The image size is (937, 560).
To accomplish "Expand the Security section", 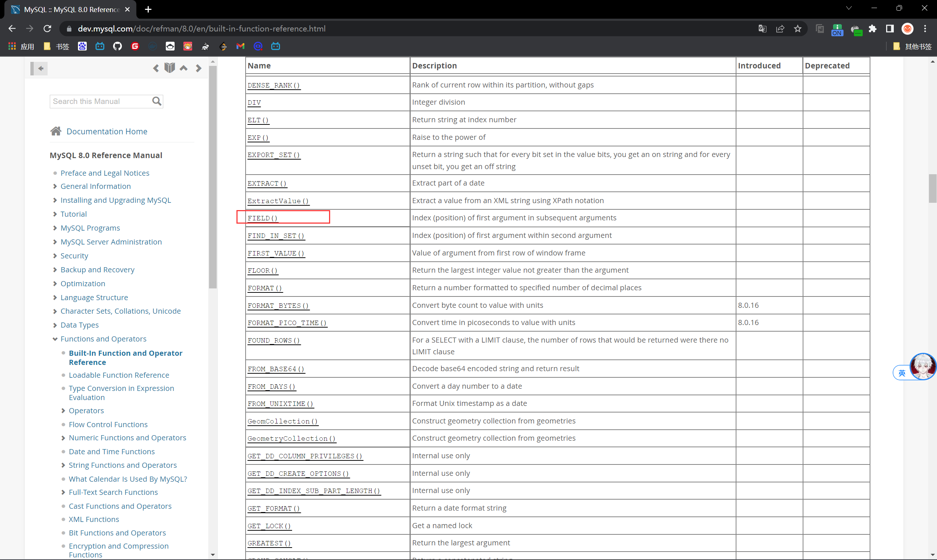I will [55, 256].
